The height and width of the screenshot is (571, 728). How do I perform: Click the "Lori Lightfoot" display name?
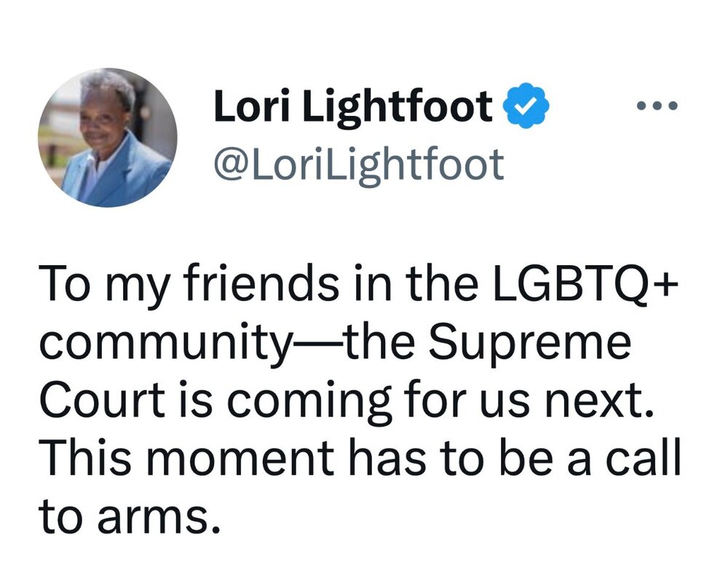(353, 106)
